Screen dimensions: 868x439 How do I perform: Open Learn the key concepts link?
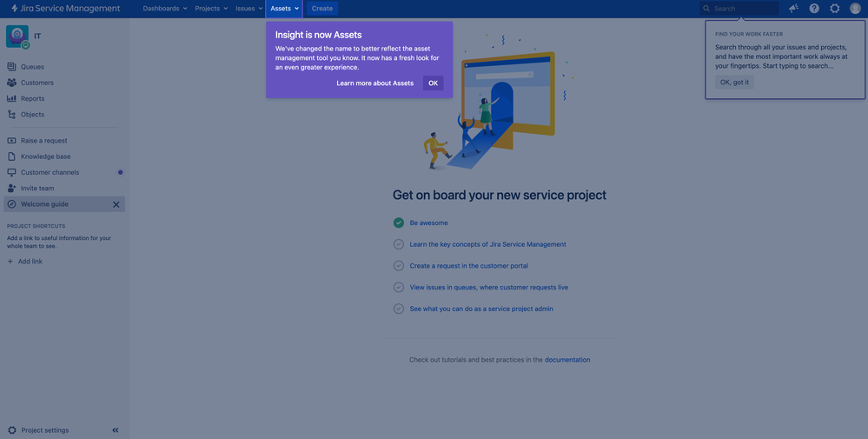(487, 244)
